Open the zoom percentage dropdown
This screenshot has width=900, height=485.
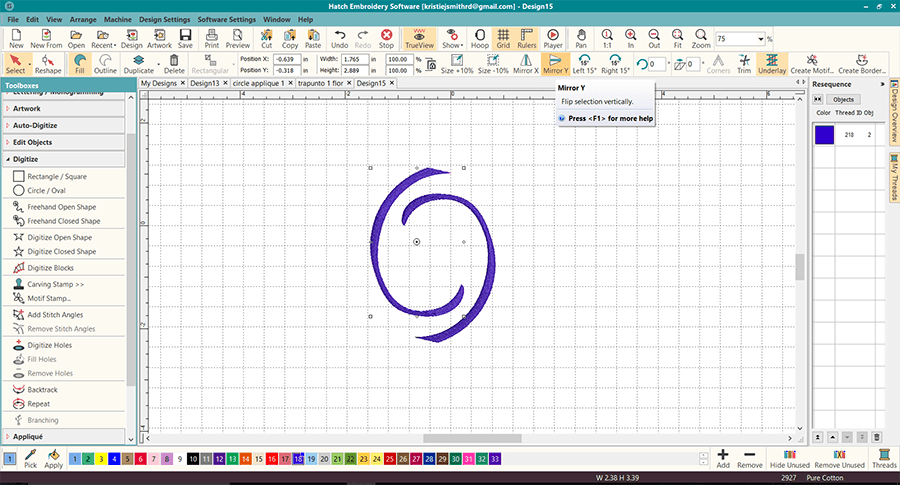[x=761, y=38]
